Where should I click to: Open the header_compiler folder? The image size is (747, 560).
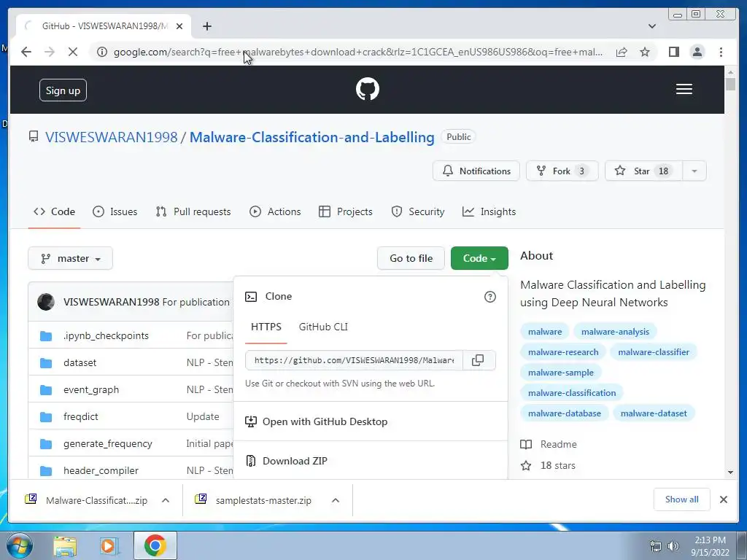[x=101, y=470]
